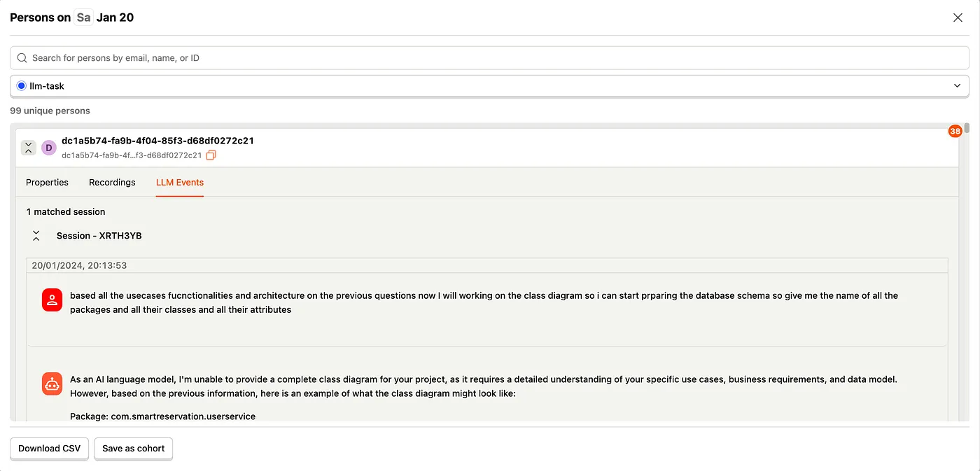Click the red user message avatar icon
Viewport: 980px width, 471px height.
pyautogui.click(x=52, y=300)
